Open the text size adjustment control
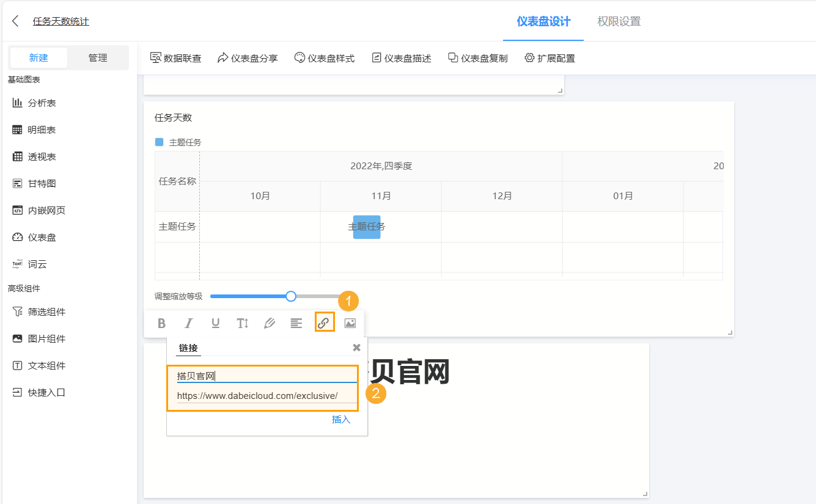 coord(242,323)
